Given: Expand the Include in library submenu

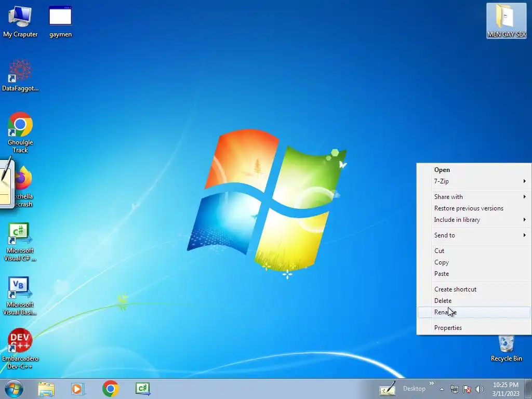Looking at the screenshot, I should (x=474, y=220).
